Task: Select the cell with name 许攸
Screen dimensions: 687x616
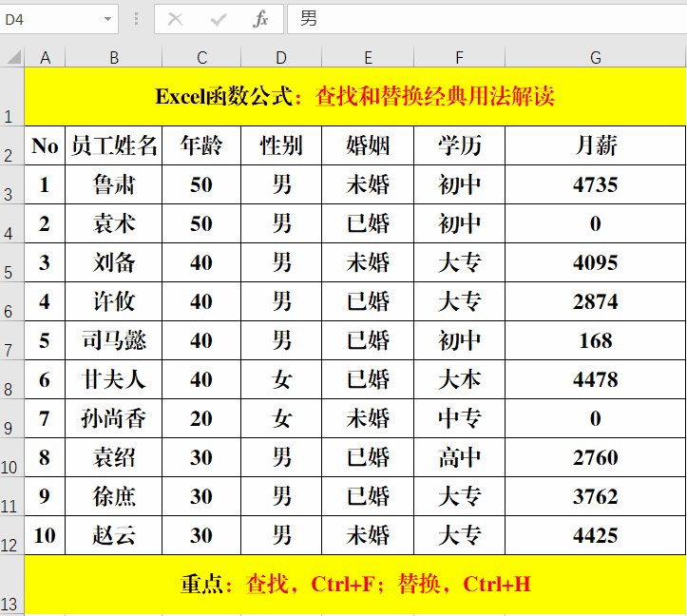Action: (x=114, y=301)
